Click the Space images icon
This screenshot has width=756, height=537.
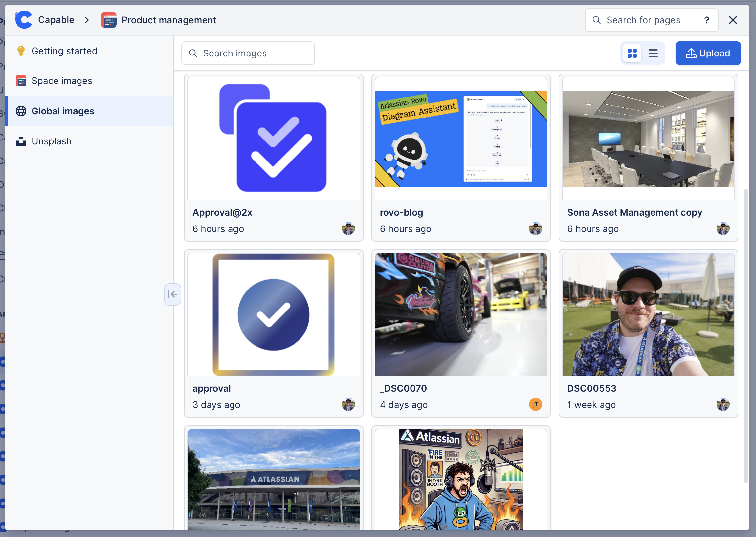click(21, 81)
